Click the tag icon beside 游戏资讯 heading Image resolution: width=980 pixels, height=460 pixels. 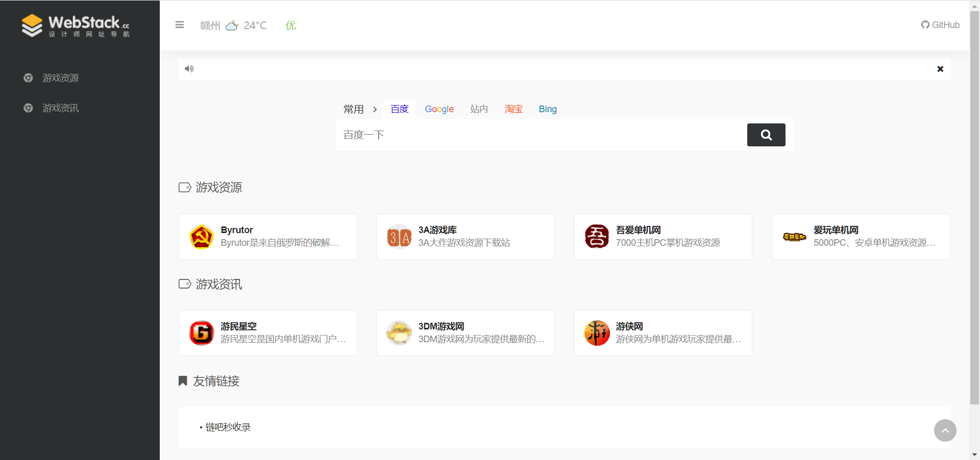coord(185,284)
